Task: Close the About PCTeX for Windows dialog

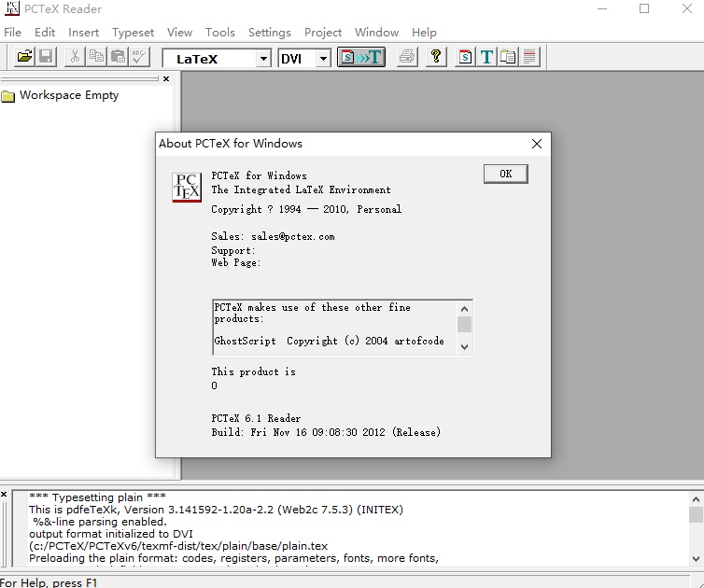Action: click(537, 144)
